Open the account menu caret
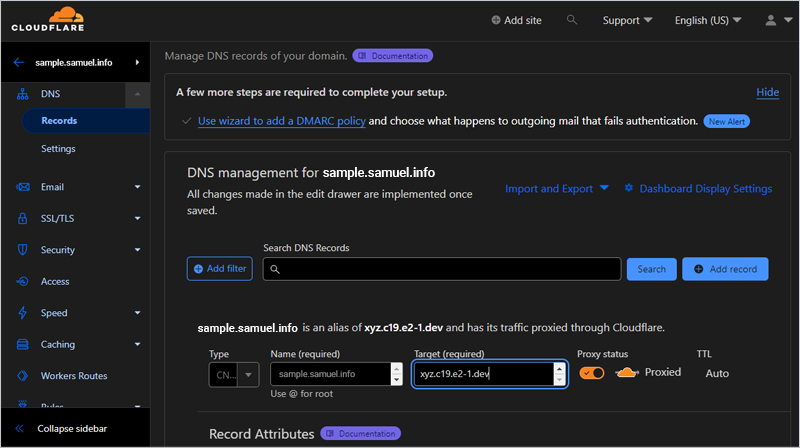Screen dimensions: 800x448 (x=788, y=20)
